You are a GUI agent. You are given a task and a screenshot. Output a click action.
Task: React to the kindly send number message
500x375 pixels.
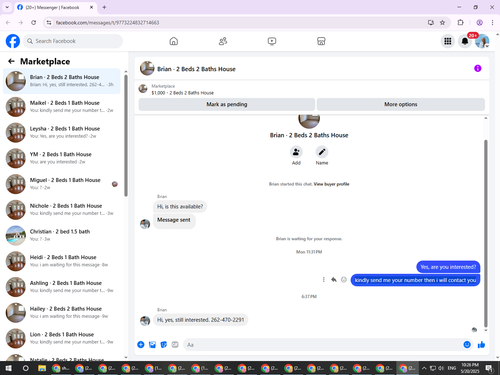344,280
